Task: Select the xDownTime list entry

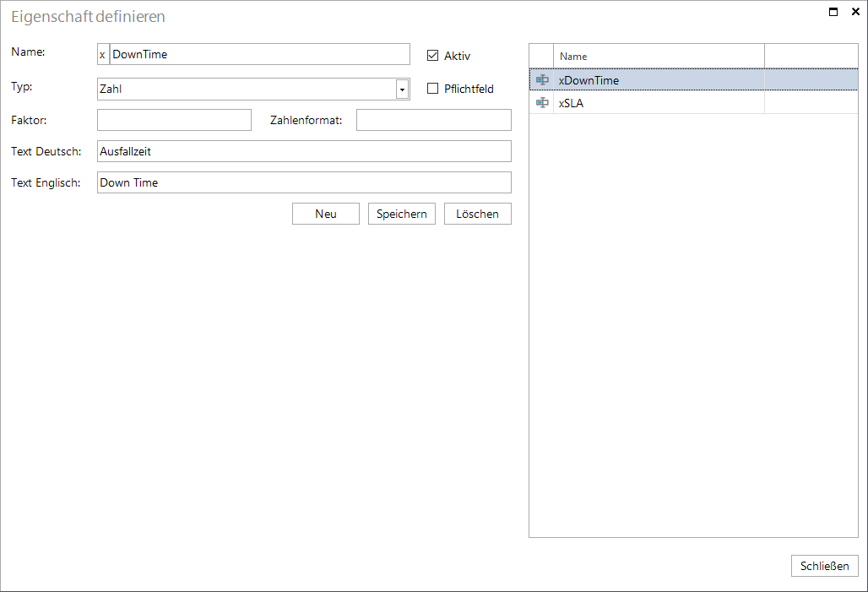Action: click(693, 79)
